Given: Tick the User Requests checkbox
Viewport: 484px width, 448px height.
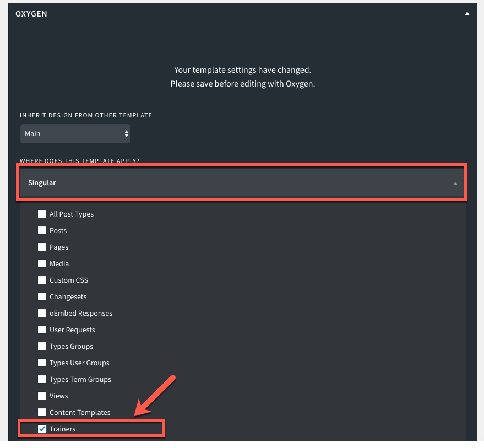Looking at the screenshot, I should [42, 330].
